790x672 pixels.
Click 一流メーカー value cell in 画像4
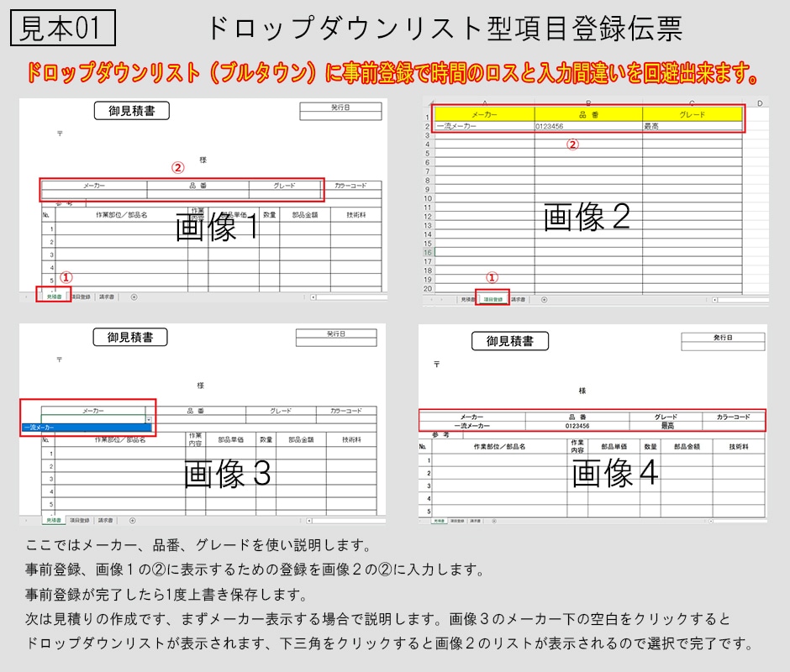472,426
